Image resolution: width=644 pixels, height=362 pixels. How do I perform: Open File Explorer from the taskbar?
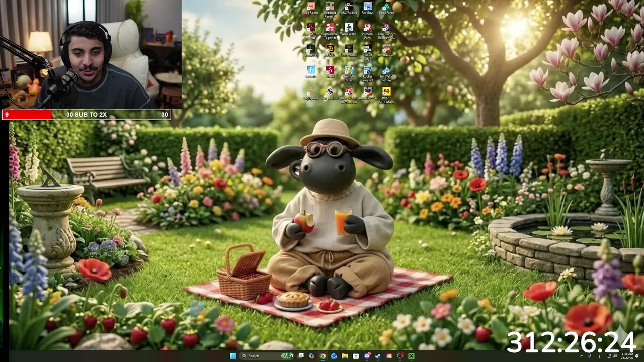coord(345,356)
